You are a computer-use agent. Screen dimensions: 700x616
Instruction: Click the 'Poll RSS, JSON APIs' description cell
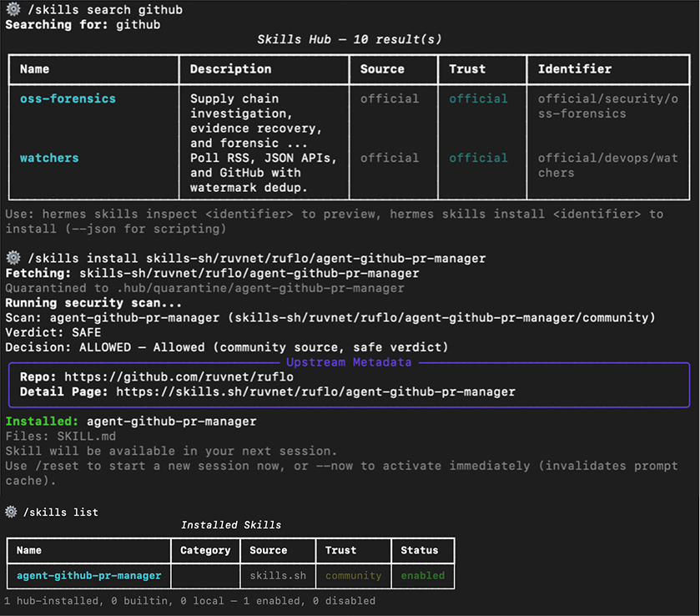264,173
